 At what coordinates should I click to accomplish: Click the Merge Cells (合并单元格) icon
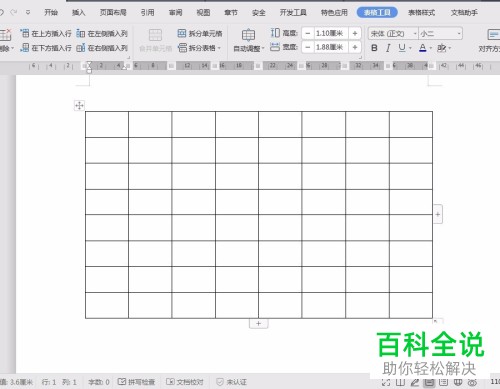(x=155, y=35)
